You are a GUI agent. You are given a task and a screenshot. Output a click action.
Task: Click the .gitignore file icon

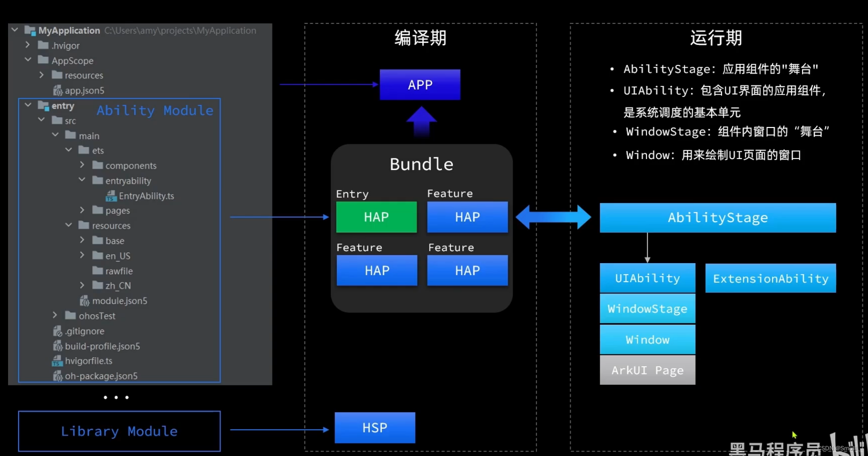tap(57, 331)
